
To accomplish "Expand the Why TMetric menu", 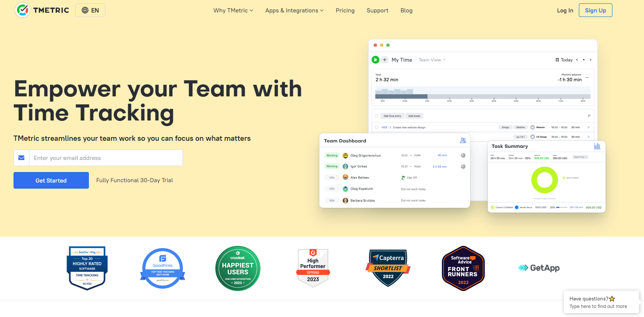I will click(233, 11).
